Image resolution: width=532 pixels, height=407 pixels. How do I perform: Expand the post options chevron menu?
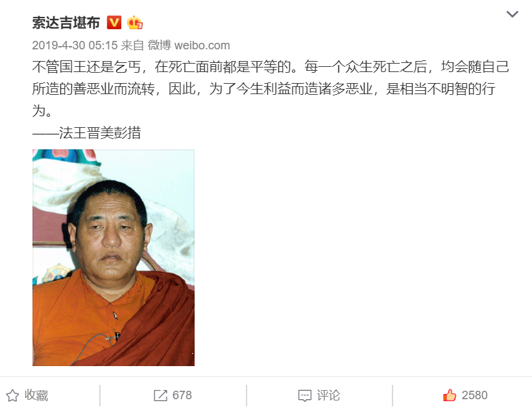coord(512,14)
